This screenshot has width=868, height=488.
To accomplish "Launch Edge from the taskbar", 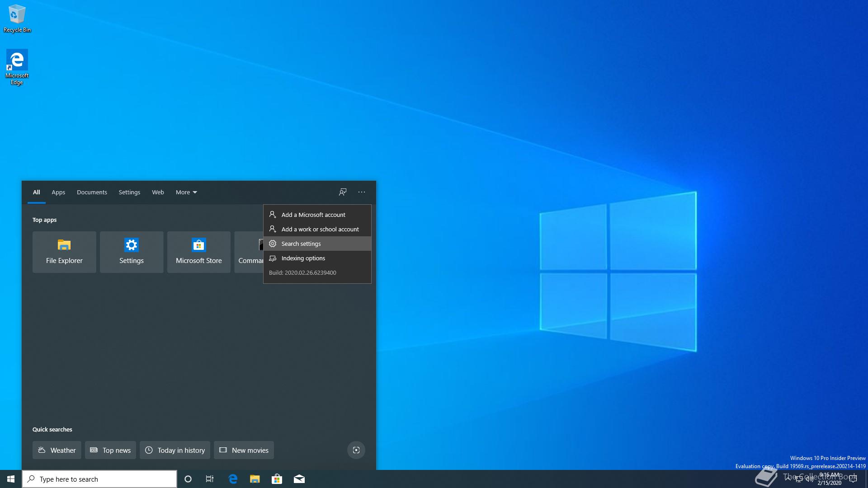I will pyautogui.click(x=233, y=479).
